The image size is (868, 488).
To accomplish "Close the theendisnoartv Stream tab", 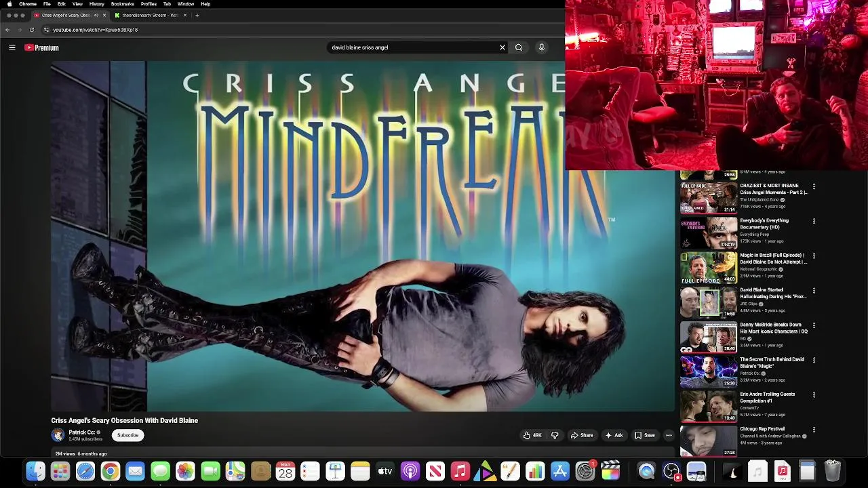I will coord(185,15).
